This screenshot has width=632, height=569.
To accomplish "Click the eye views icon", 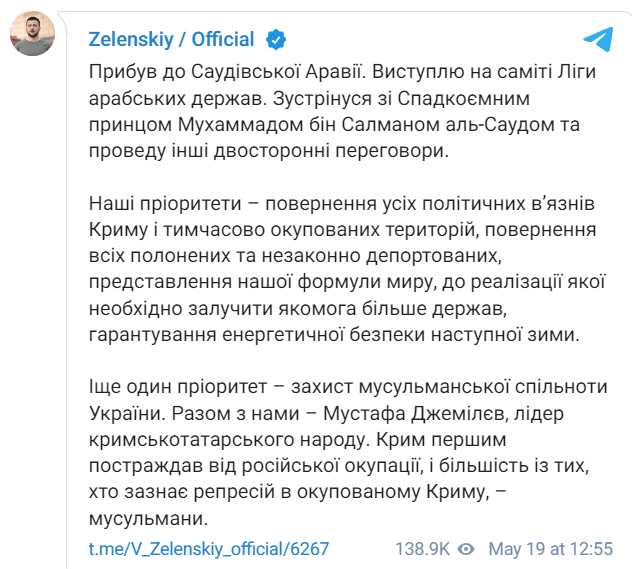I will pyautogui.click(x=465, y=549).
